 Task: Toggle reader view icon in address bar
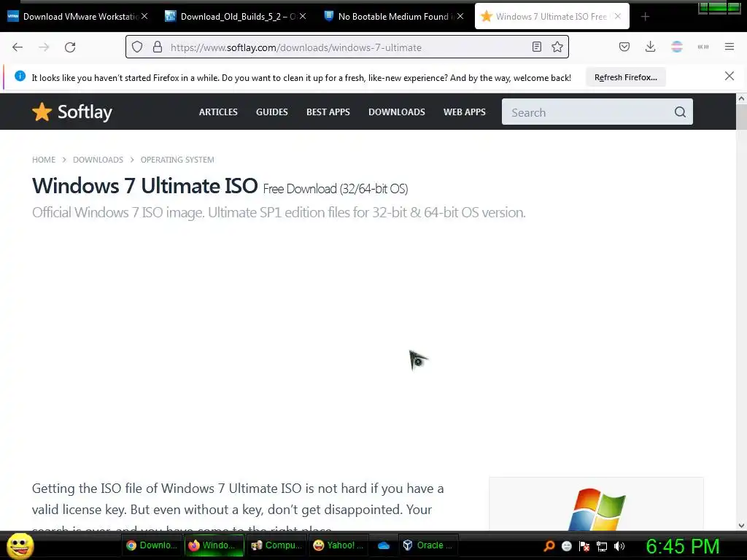(x=536, y=47)
